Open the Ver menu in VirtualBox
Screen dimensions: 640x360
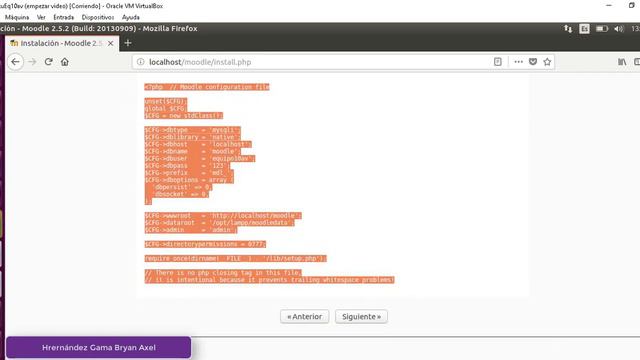coord(41,17)
